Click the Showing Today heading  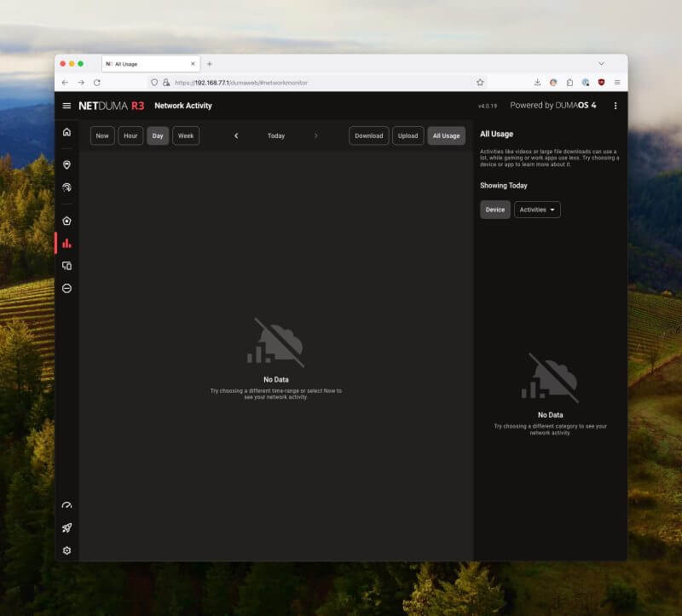[x=503, y=185]
